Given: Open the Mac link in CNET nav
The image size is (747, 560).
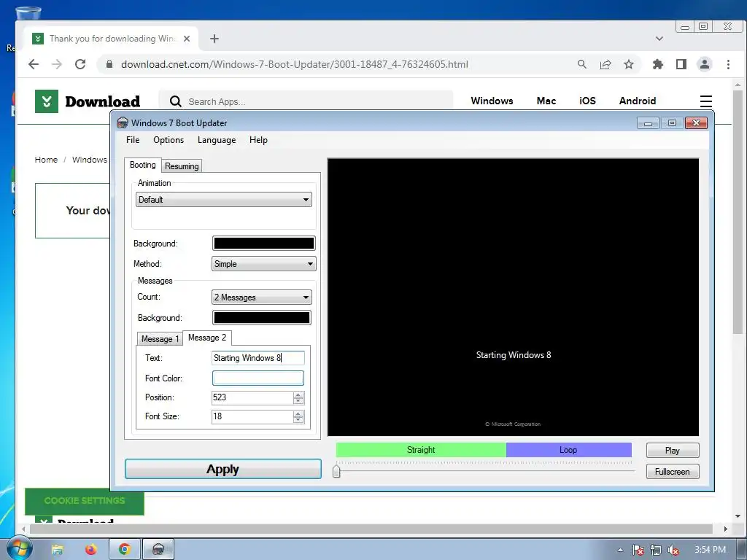Looking at the screenshot, I should pos(546,101).
